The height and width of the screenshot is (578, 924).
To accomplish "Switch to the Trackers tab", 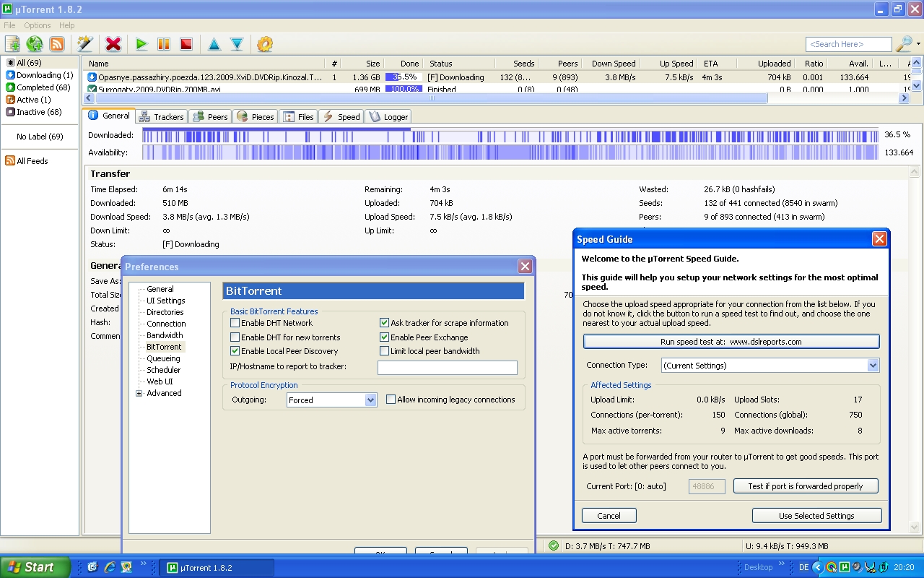I will coord(162,116).
